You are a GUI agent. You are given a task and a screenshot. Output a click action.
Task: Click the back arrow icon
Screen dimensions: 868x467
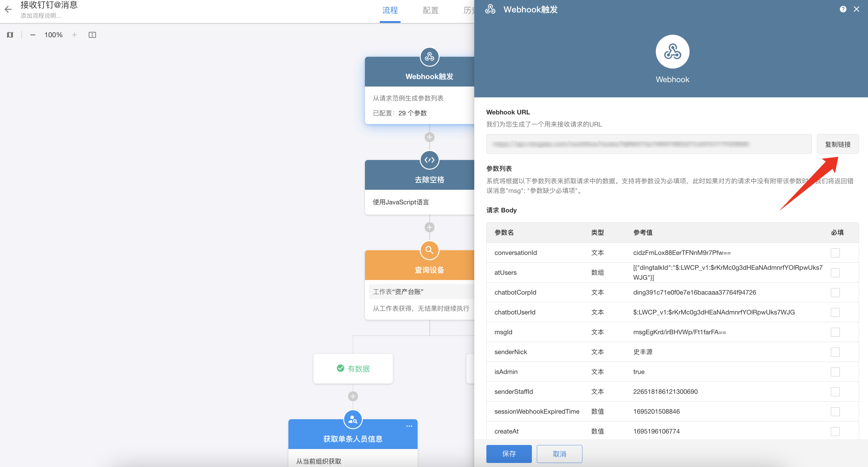(x=8, y=9)
